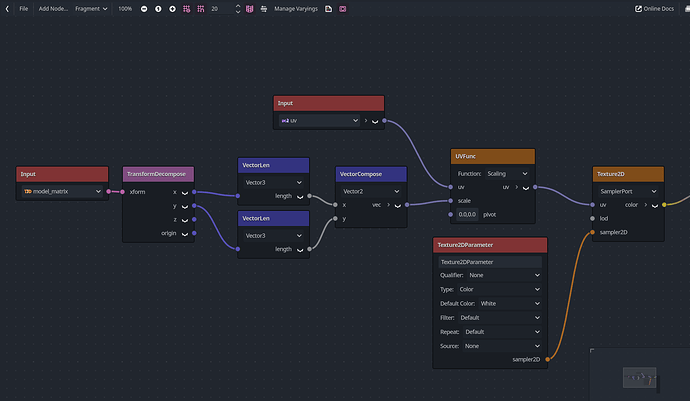
Task: Click the Add Node... button
Action: pyautogui.click(x=53, y=8)
